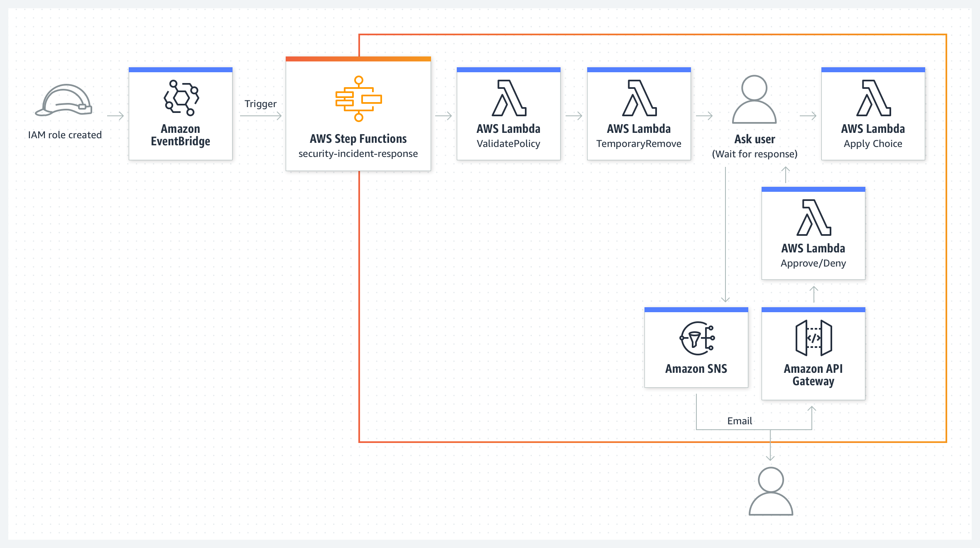Viewport: 980px width, 548px height.
Task: Select the ValidatePolicy Lambda icon
Action: click(x=509, y=98)
